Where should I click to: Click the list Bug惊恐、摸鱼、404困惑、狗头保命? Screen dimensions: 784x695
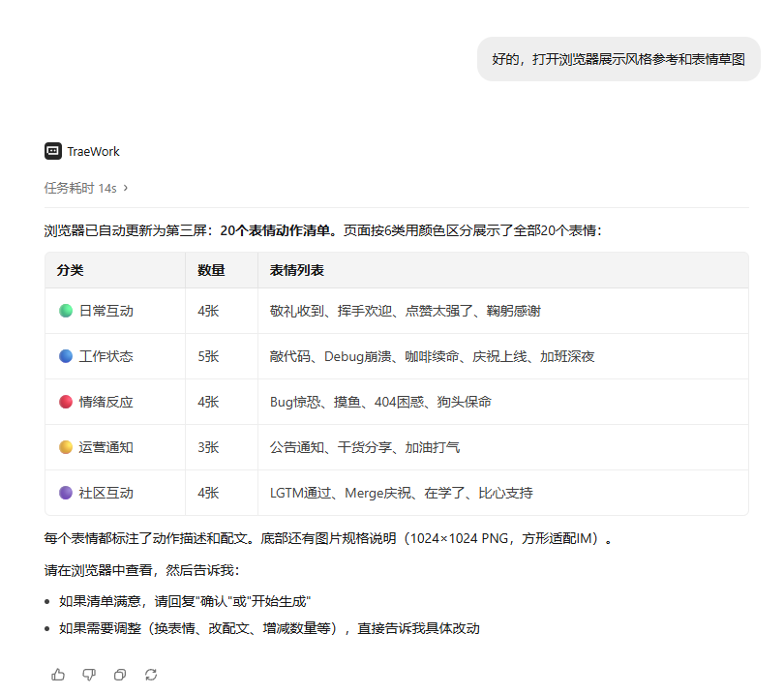380,402
